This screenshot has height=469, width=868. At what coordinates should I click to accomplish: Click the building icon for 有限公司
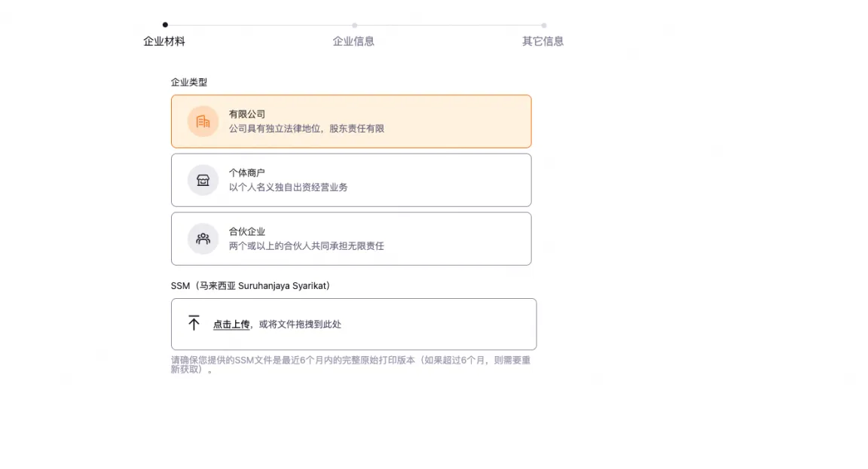pos(203,121)
